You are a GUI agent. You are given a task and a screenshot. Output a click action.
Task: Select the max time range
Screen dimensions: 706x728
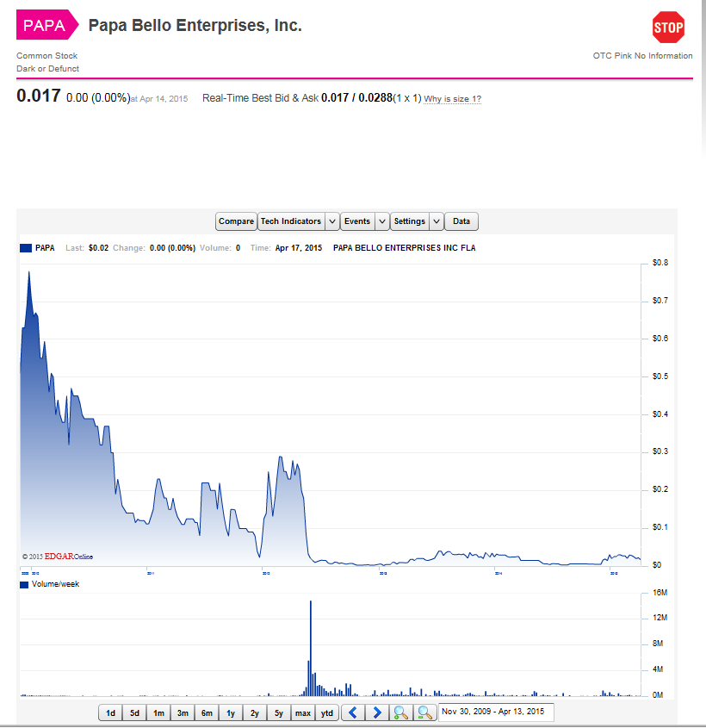[x=303, y=712]
